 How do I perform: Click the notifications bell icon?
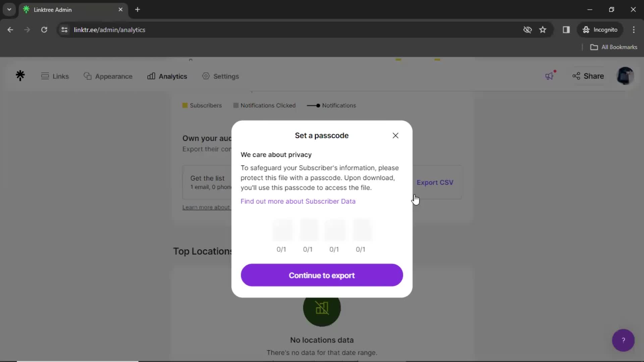[550, 75]
